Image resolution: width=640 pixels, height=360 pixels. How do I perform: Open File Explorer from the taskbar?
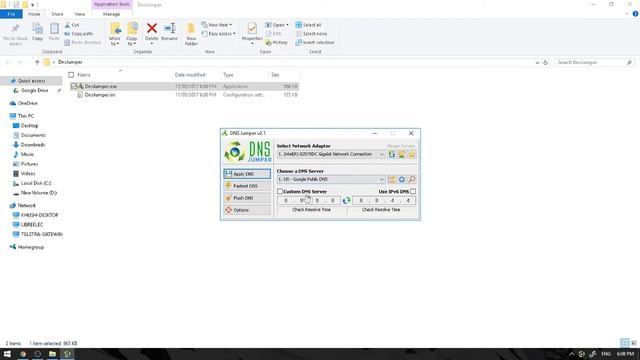click(52, 354)
